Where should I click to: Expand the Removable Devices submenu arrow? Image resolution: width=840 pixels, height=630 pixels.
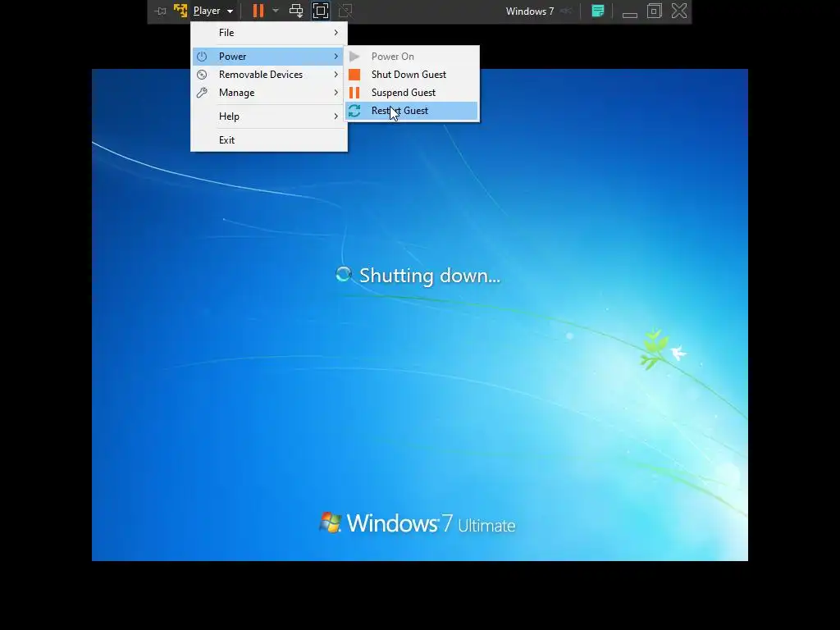(x=336, y=75)
